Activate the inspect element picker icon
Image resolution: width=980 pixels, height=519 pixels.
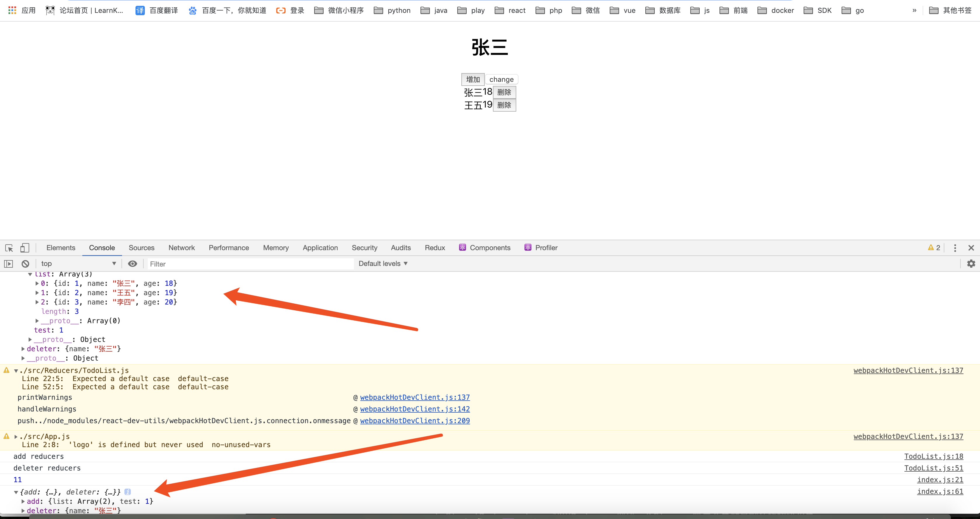click(9, 248)
